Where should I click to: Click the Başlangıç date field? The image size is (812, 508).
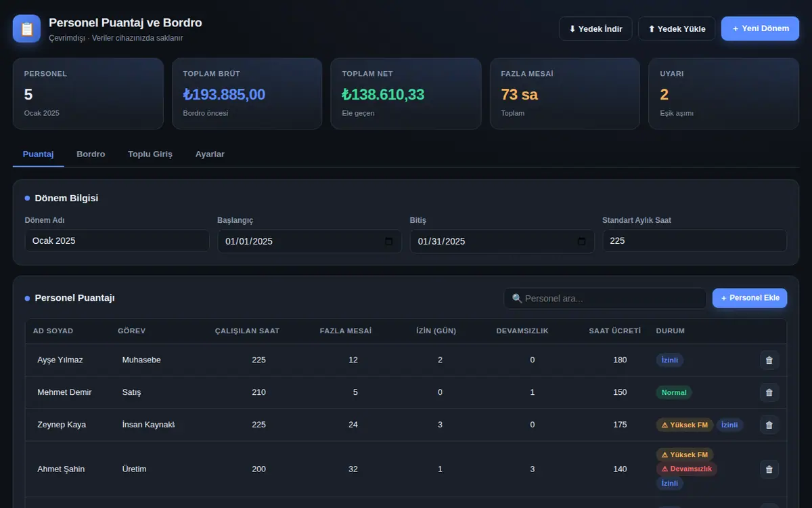point(309,241)
